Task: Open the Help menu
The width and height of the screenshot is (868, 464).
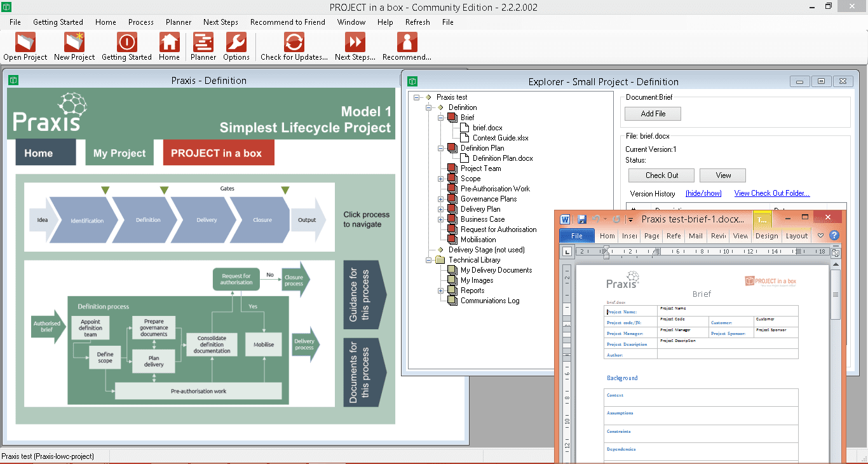Action: click(x=385, y=22)
